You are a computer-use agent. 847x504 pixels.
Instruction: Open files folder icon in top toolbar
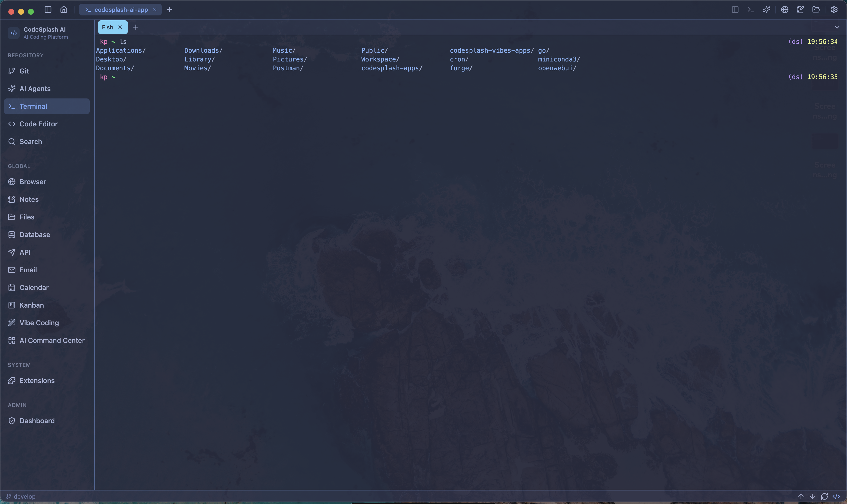click(816, 10)
